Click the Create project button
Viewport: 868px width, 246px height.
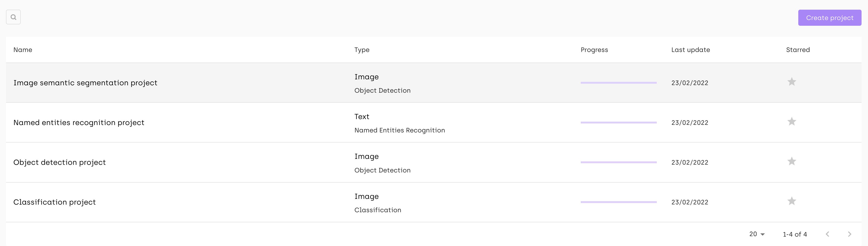click(829, 18)
